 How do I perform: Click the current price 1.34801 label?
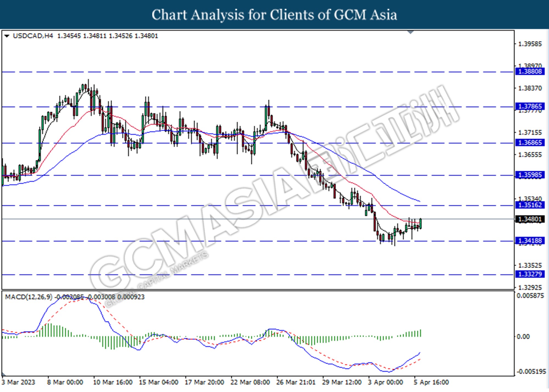530,219
